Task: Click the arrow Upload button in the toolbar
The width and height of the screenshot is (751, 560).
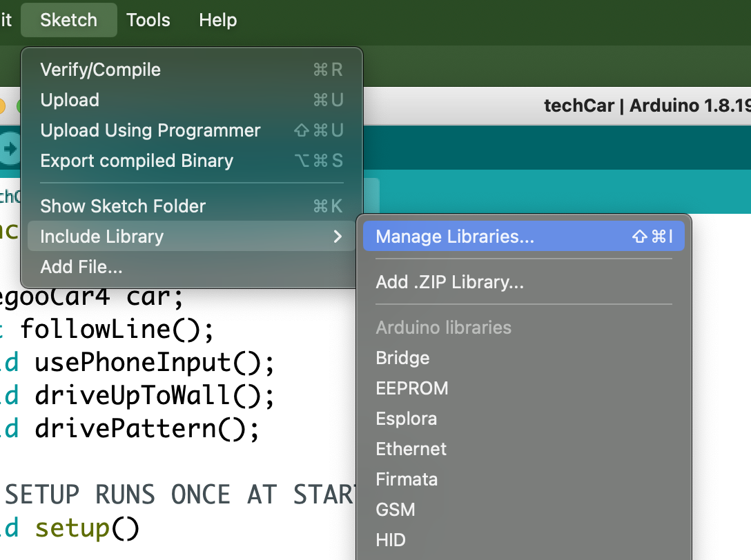Action: click(10, 149)
